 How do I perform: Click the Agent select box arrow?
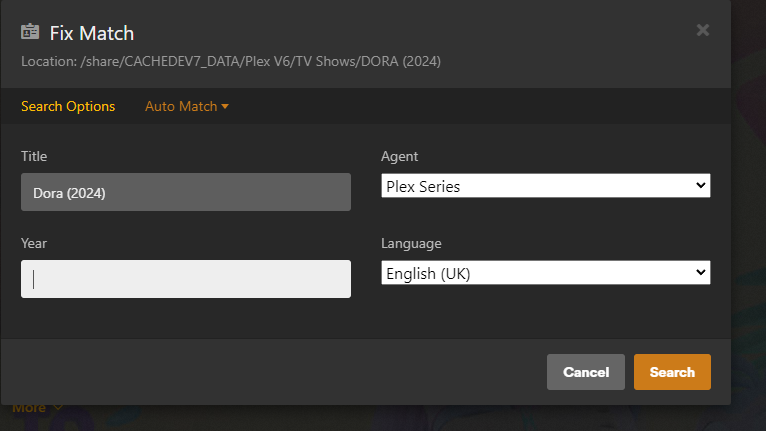(x=699, y=185)
